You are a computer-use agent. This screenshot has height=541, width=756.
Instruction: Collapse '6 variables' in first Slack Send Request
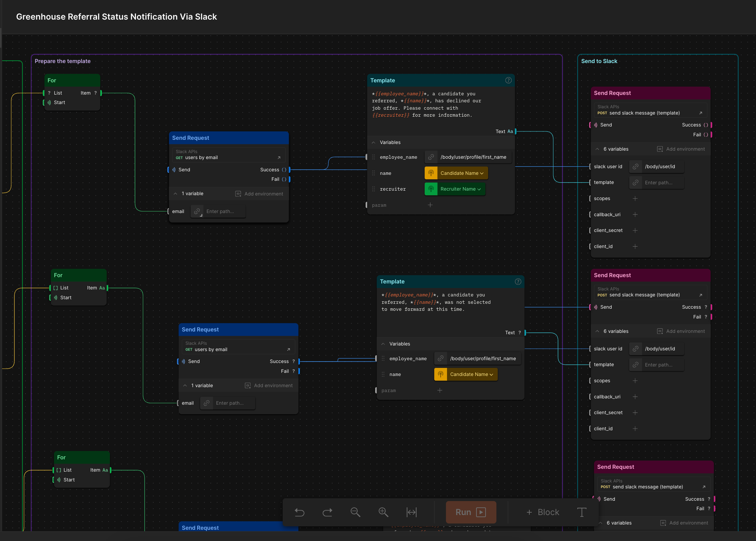tap(597, 149)
